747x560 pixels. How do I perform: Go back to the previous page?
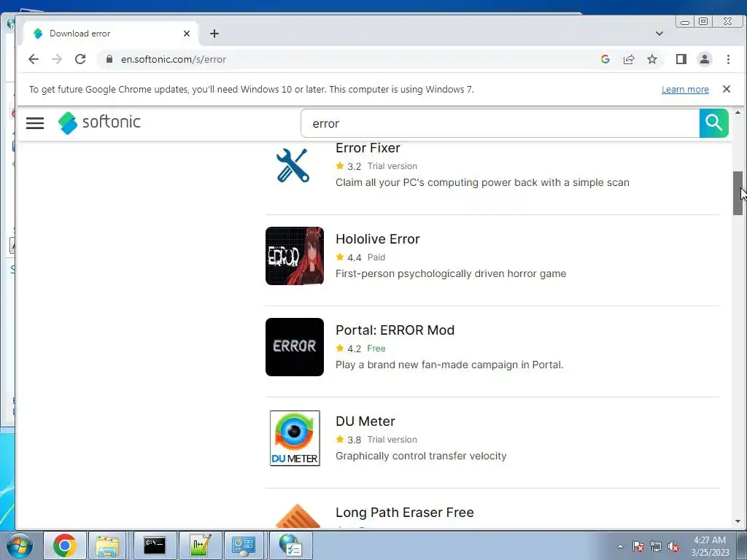[34, 59]
